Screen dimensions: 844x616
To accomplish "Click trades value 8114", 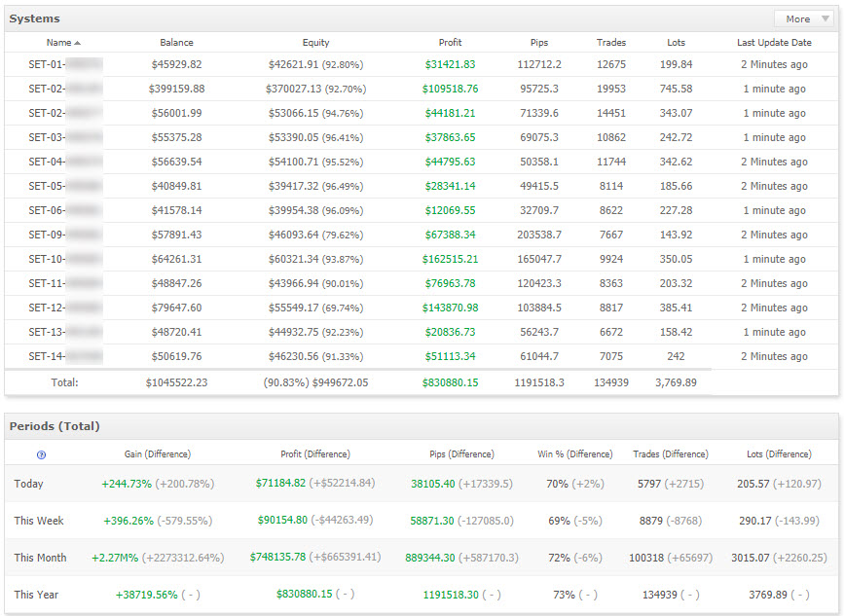I will pos(611,186).
